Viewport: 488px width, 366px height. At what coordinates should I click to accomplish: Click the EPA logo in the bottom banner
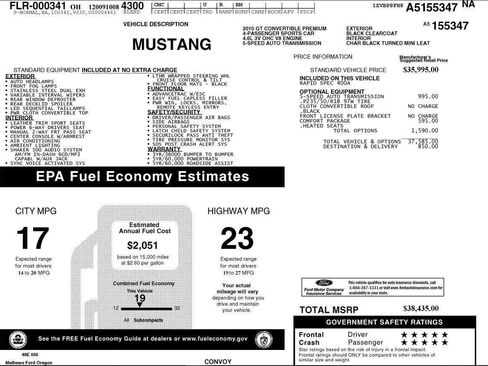(18, 340)
